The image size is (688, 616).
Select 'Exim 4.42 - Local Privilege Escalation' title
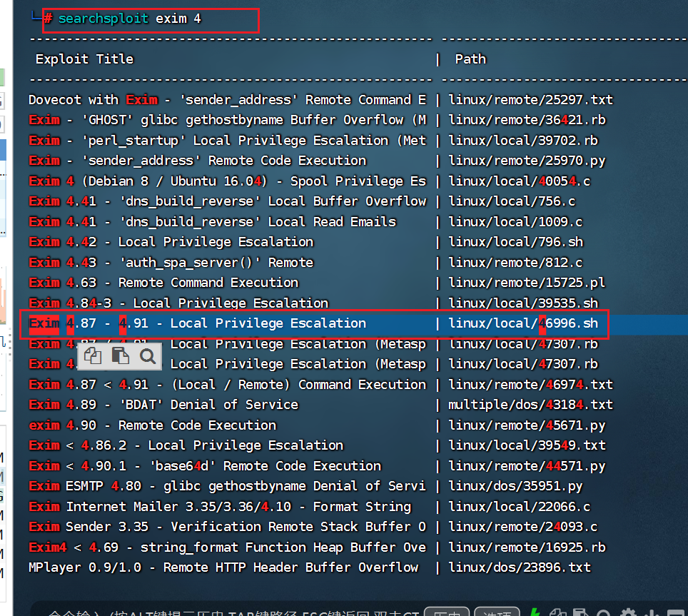pos(171,242)
